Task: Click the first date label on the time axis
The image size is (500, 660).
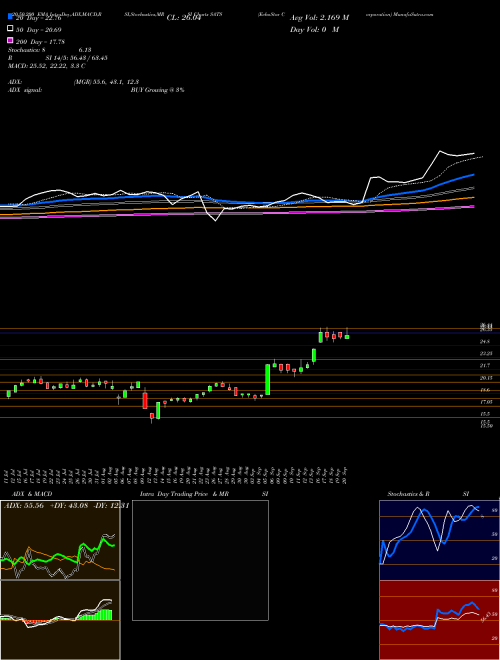Action: click(7, 476)
